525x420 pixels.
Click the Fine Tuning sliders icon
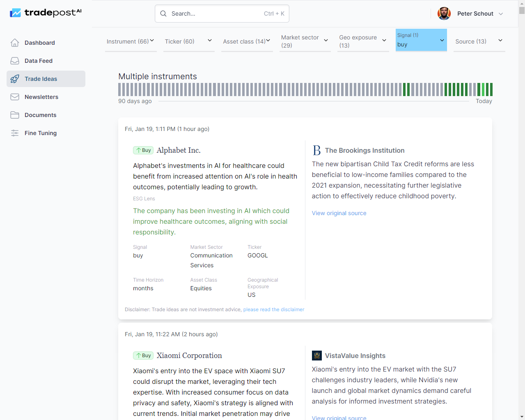tap(15, 133)
